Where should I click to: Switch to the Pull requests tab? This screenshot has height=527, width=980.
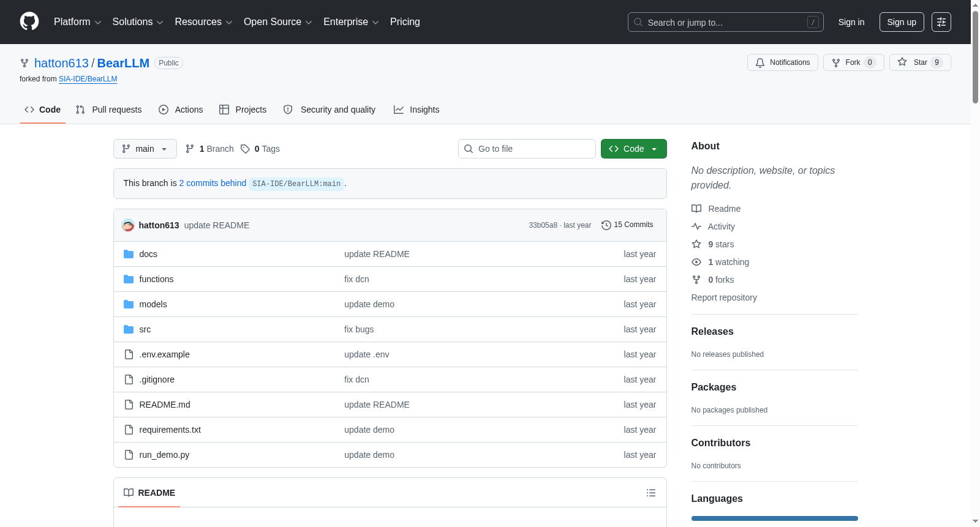tap(108, 110)
